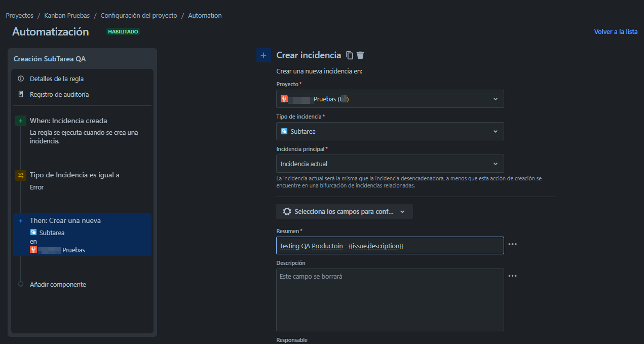Click the audit log icon beside Registro de auditoría
Screen dimensions: 644x344
21,94
